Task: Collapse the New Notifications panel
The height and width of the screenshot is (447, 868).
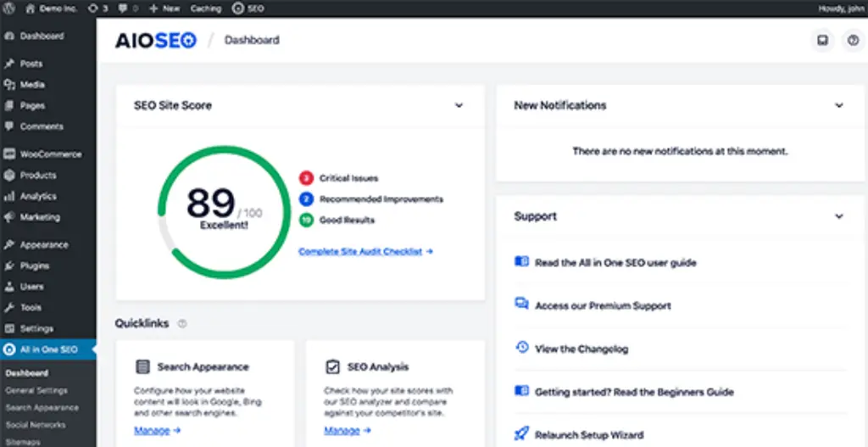Action: [x=839, y=106]
